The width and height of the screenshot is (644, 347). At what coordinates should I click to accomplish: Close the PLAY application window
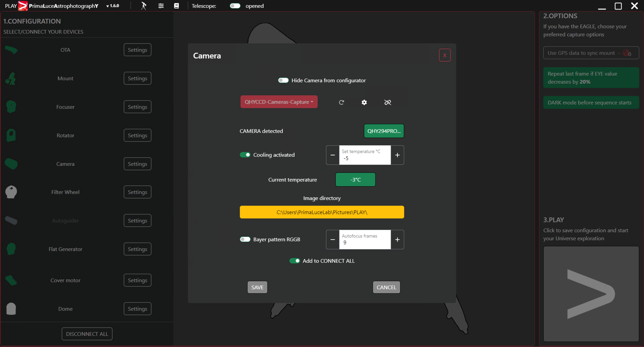point(635,6)
